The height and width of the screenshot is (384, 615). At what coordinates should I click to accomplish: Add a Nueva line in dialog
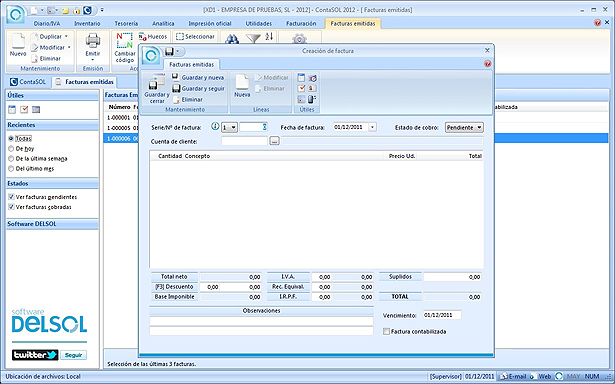coord(242,86)
